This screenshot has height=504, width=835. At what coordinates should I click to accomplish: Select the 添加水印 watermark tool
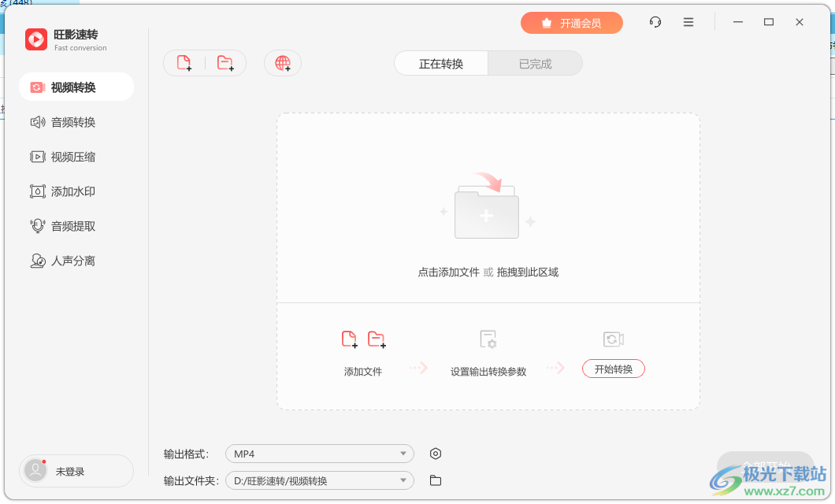tap(63, 191)
